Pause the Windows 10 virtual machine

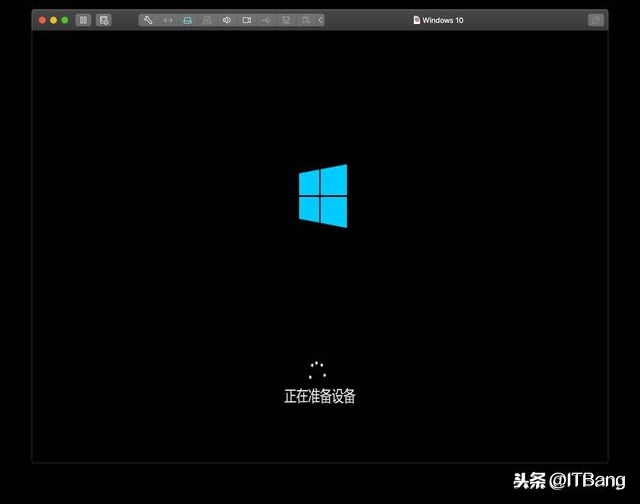83,20
